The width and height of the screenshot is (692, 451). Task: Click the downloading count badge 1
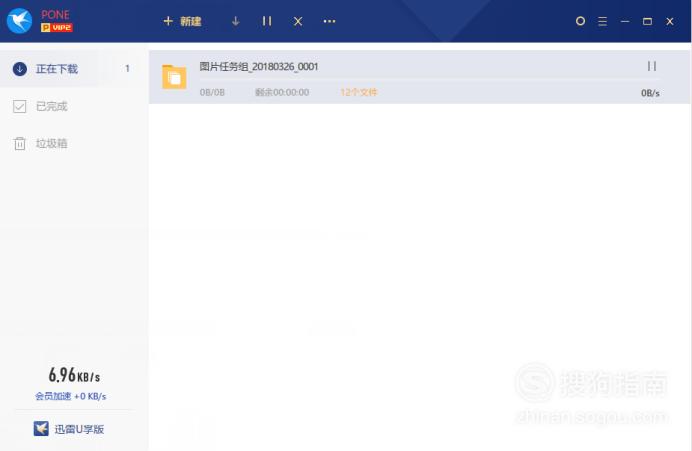click(x=127, y=68)
